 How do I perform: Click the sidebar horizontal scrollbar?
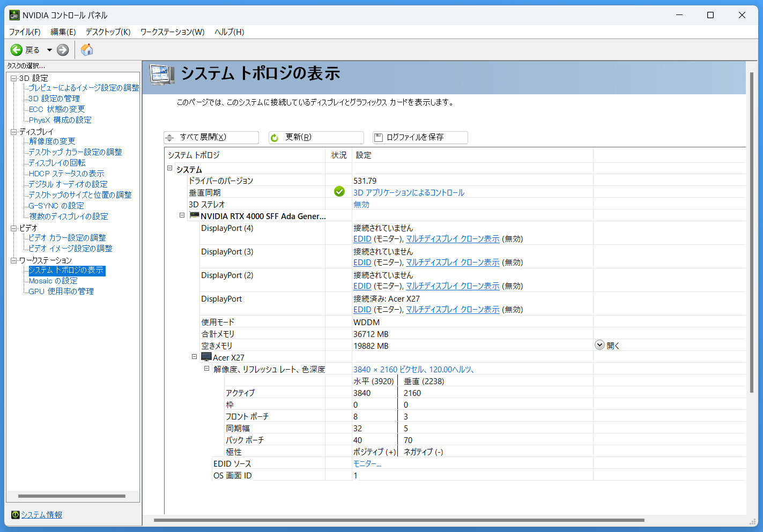pyautogui.click(x=72, y=496)
